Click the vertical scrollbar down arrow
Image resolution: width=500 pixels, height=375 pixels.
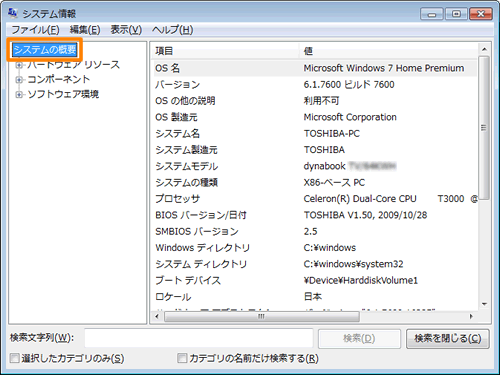coord(484,304)
